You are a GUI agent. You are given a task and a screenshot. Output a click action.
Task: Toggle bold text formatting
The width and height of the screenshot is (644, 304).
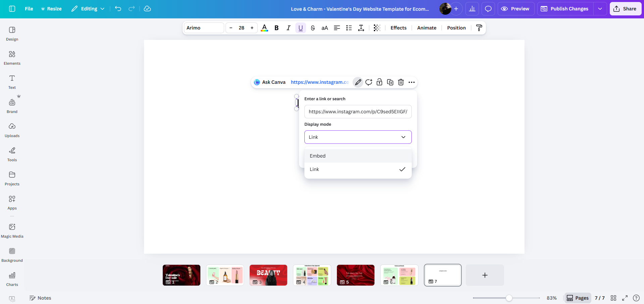[277, 28]
